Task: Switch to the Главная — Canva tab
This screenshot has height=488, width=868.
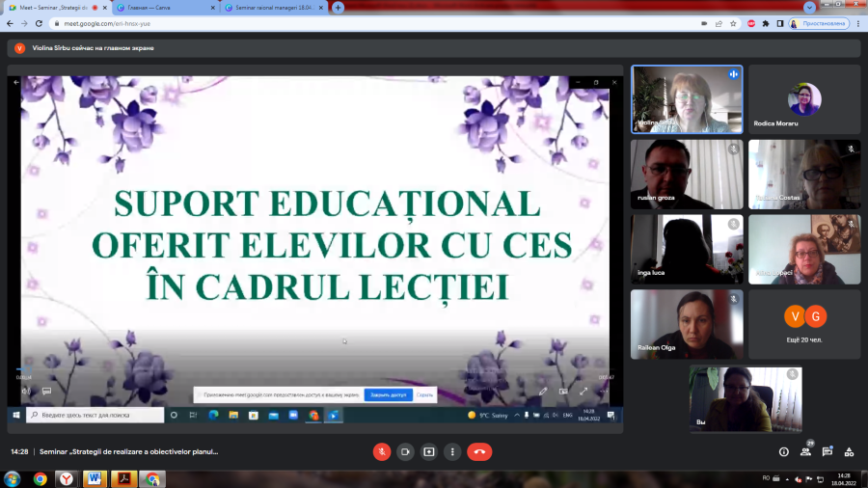Action: tap(166, 8)
